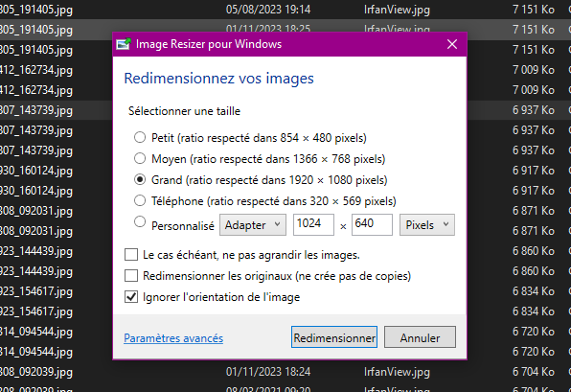This screenshot has width=571, height=392.
Task: Open the Pixels unit dropdown
Action: [x=426, y=225]
